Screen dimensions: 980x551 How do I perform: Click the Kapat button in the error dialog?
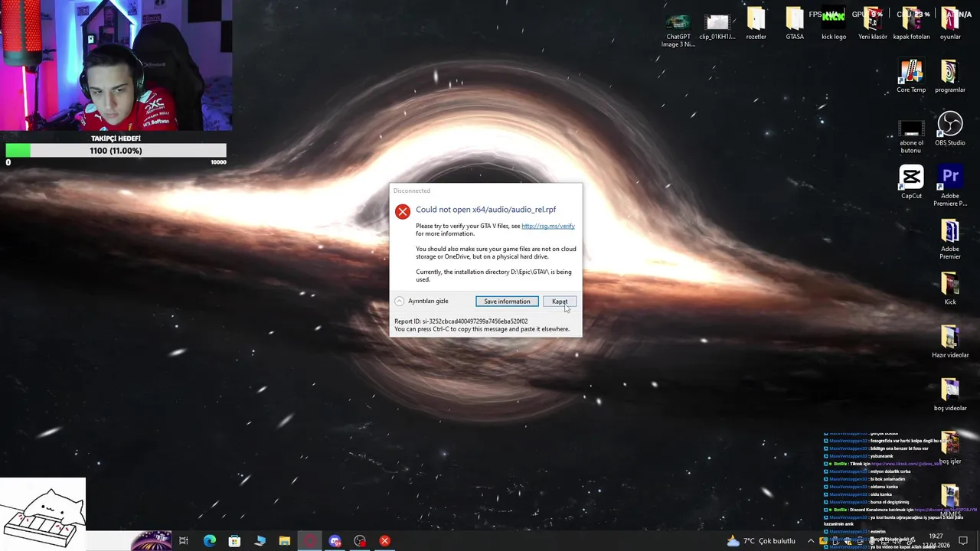click(x=560, y=302)
